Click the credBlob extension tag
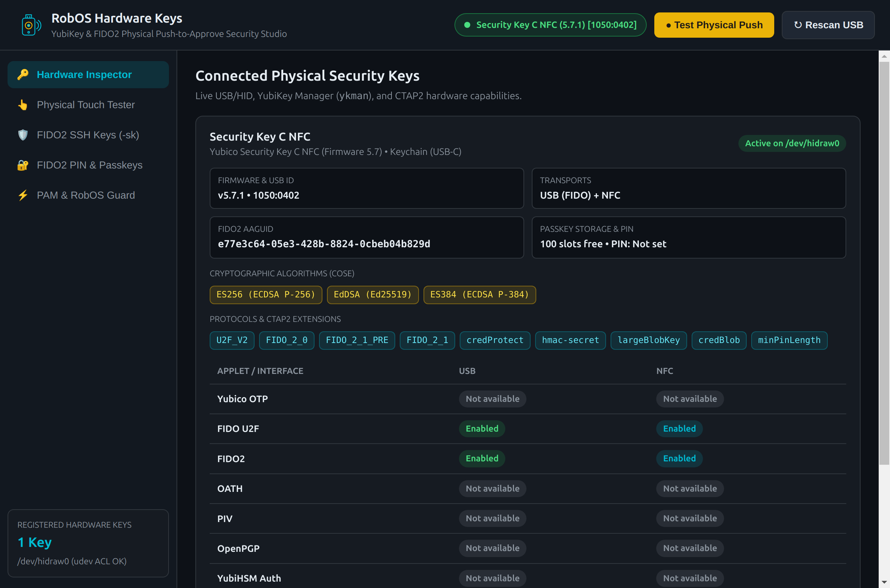890x588 pixels. click(x=719, y=340)
